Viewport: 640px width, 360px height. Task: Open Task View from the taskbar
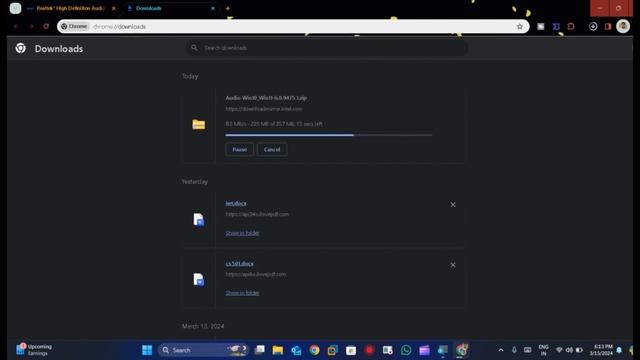tap(259, 350)
